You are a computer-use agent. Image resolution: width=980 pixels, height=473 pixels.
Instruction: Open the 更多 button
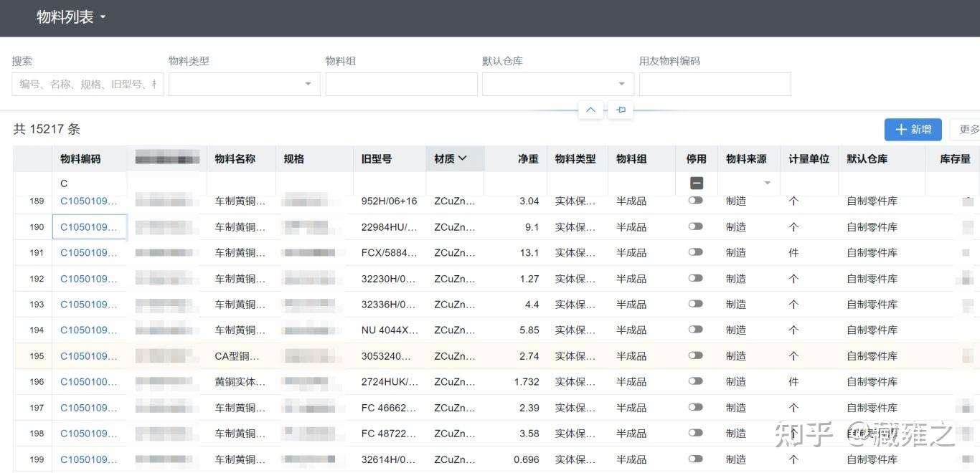(x=966, y=130)
